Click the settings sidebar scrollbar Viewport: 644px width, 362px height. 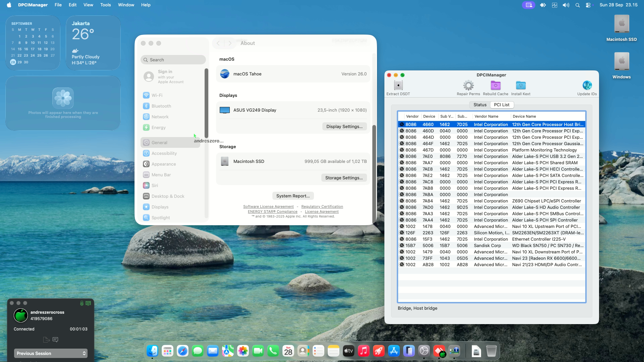pos(206,103)
